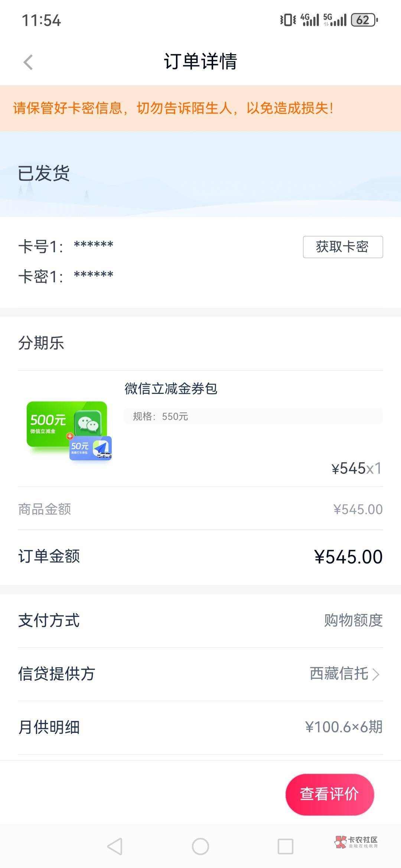
Task: Tap the 规格 550元 specification tag
Action: point(160,417)
